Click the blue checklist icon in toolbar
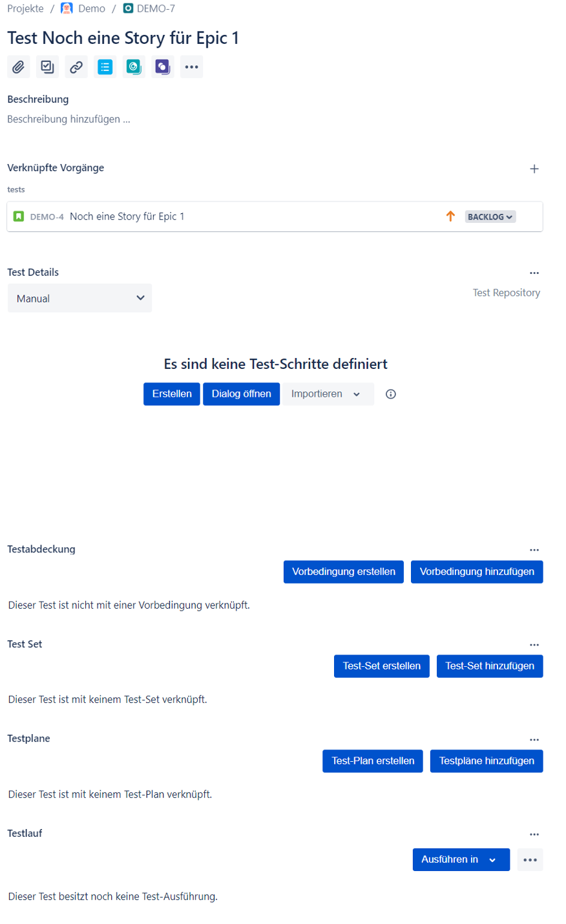 105,67
